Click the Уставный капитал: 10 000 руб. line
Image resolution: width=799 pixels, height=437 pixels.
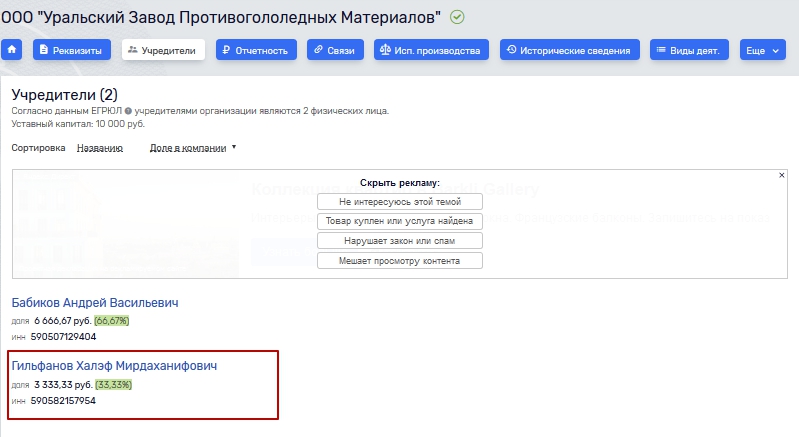[x=78, y=124]
